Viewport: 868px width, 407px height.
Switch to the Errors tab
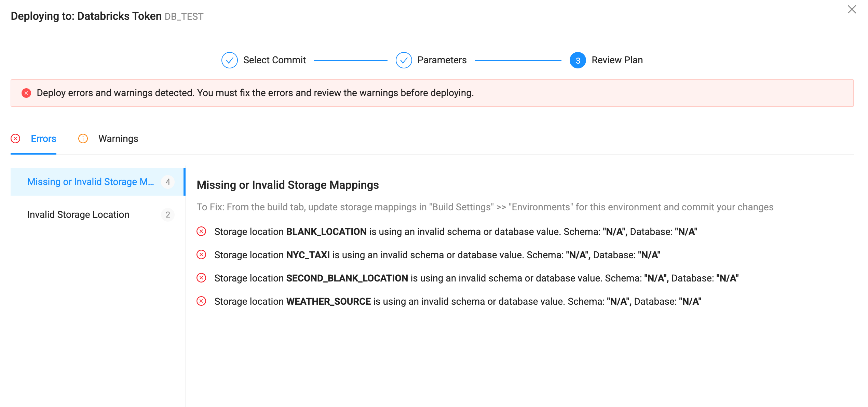[43, 139]
